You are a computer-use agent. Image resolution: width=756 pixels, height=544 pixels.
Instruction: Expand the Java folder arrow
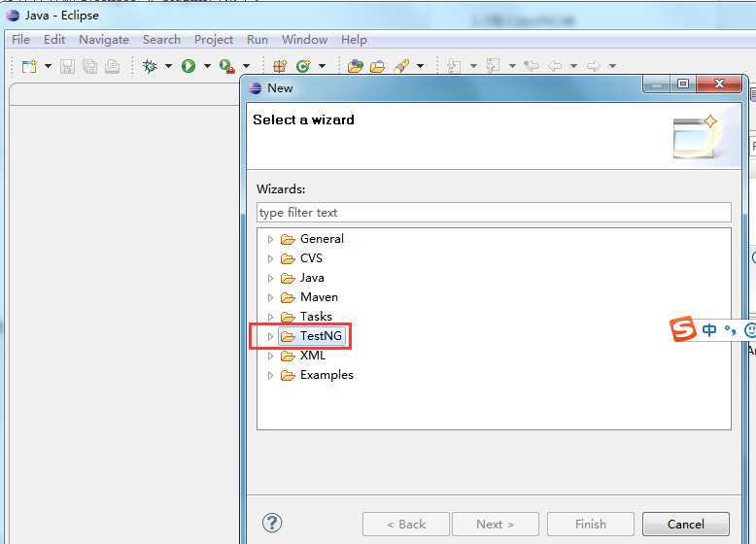point(270,278)
